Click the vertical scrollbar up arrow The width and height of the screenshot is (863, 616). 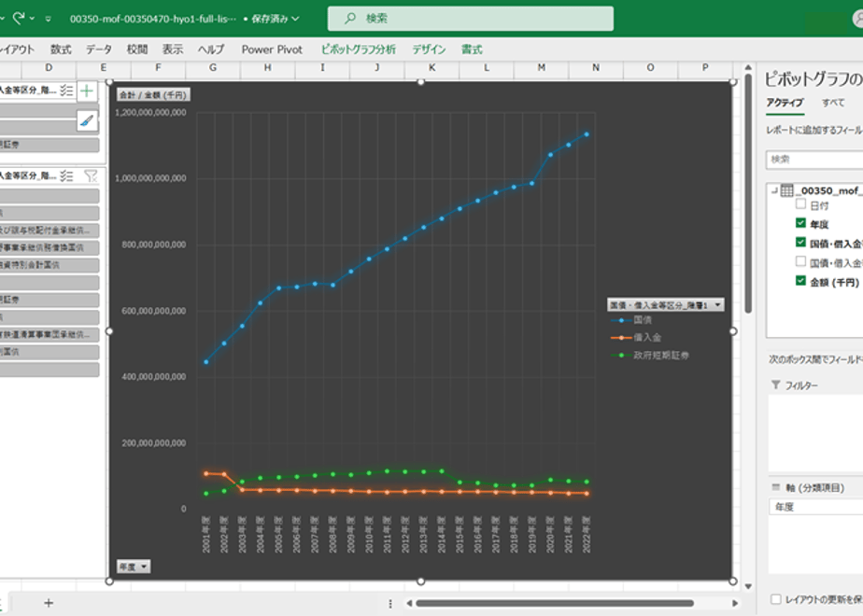coord(748,67)
